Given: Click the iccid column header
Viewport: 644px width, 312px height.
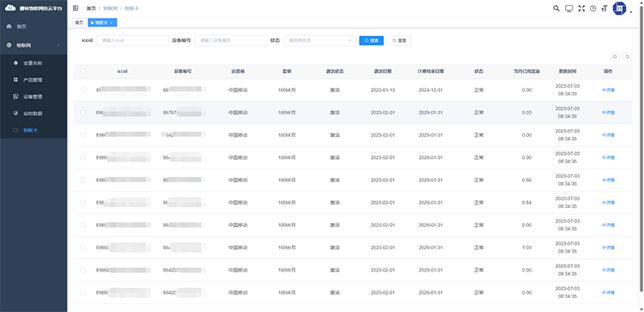Looking at the screenshot, I should [123, 71].
